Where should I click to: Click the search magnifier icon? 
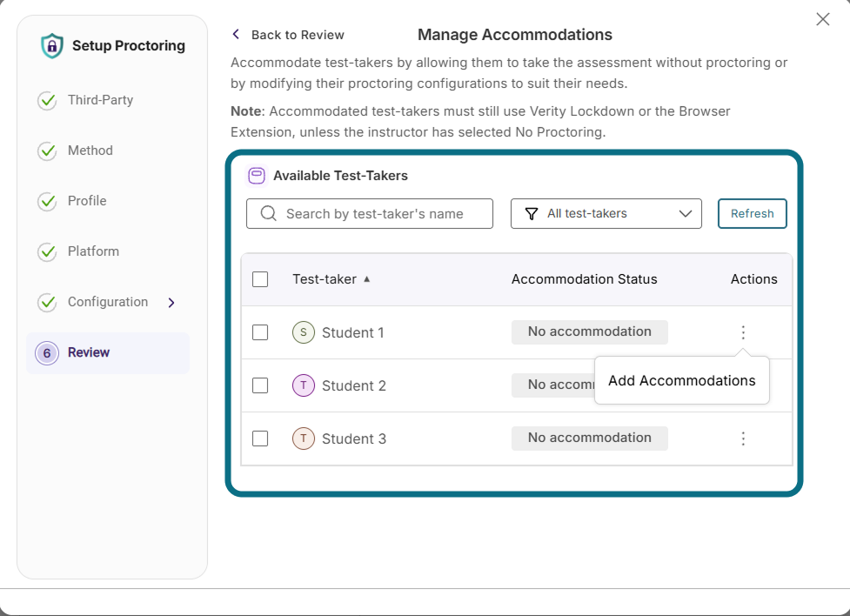(268, 213)
